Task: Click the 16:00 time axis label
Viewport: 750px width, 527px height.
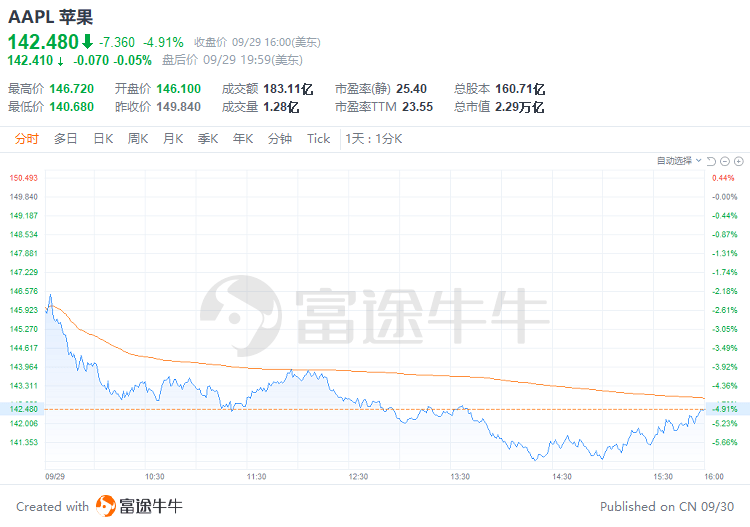Action: point(714,477)
